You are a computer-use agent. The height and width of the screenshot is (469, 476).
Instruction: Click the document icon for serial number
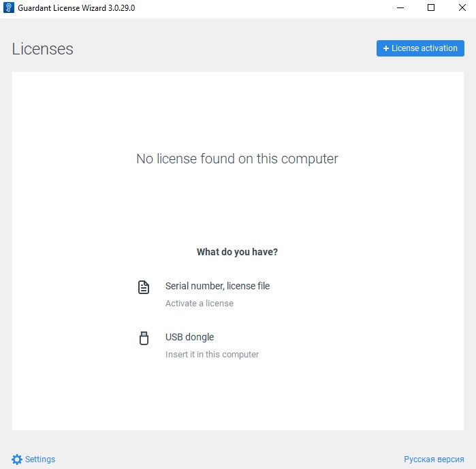click(144, 287)
